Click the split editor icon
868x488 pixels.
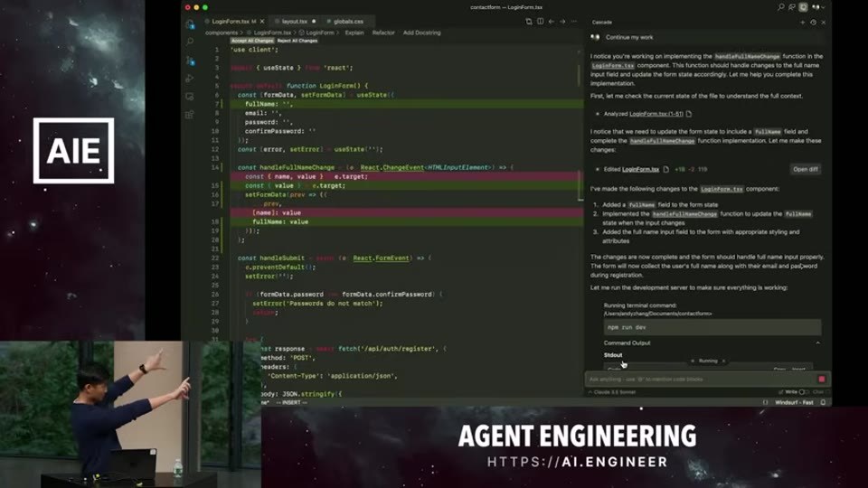[541, 22]
